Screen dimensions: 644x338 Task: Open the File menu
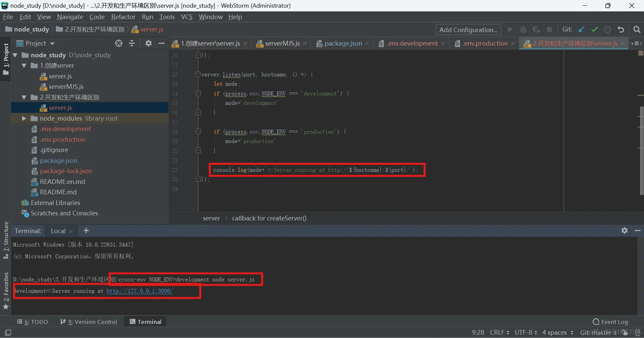pyautogui.click(x=8, y=17)
